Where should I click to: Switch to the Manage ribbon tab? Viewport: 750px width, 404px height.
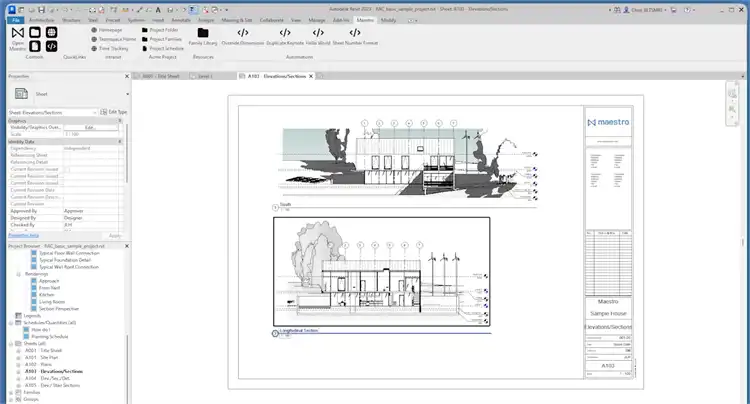coord(317,20)
